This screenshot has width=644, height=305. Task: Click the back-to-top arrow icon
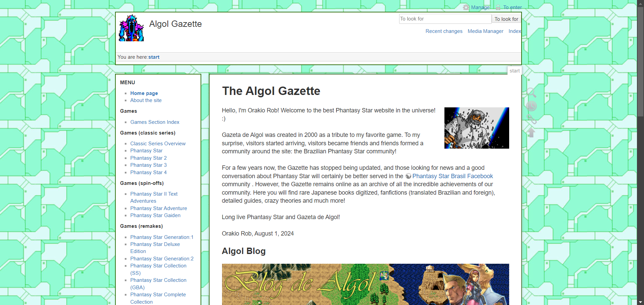[531, 133]
